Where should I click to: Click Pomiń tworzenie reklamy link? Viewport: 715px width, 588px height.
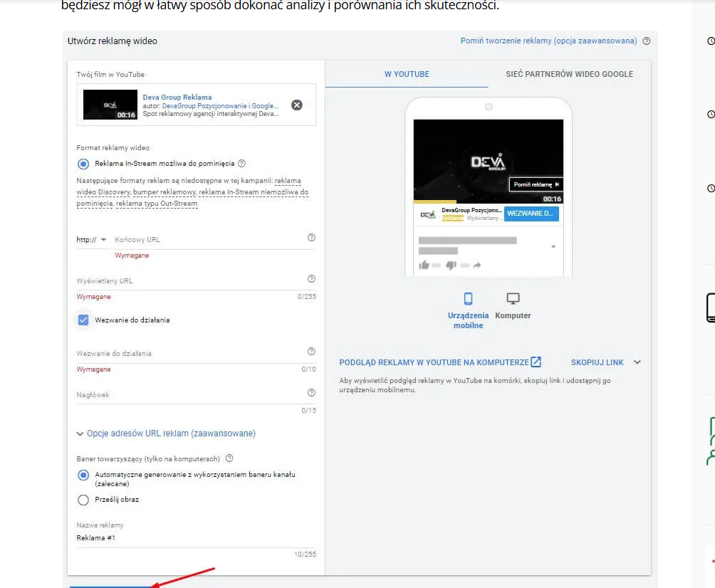[548, 41]
